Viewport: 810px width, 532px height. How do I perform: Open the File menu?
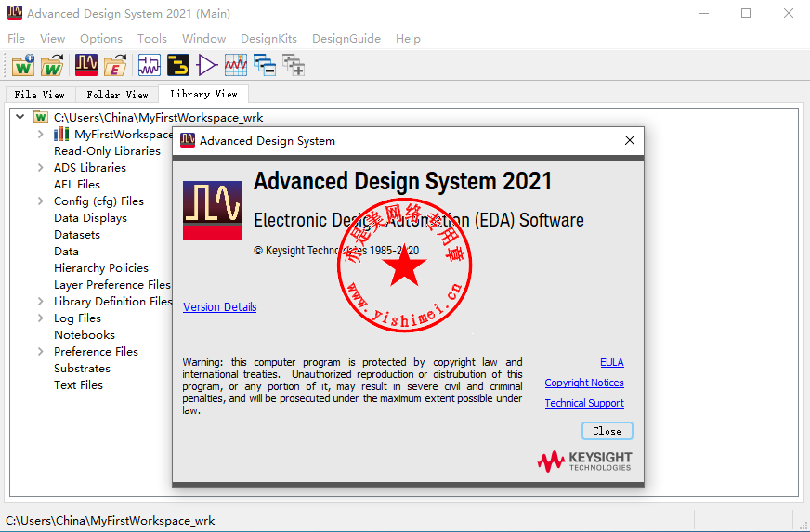point(16,39)
